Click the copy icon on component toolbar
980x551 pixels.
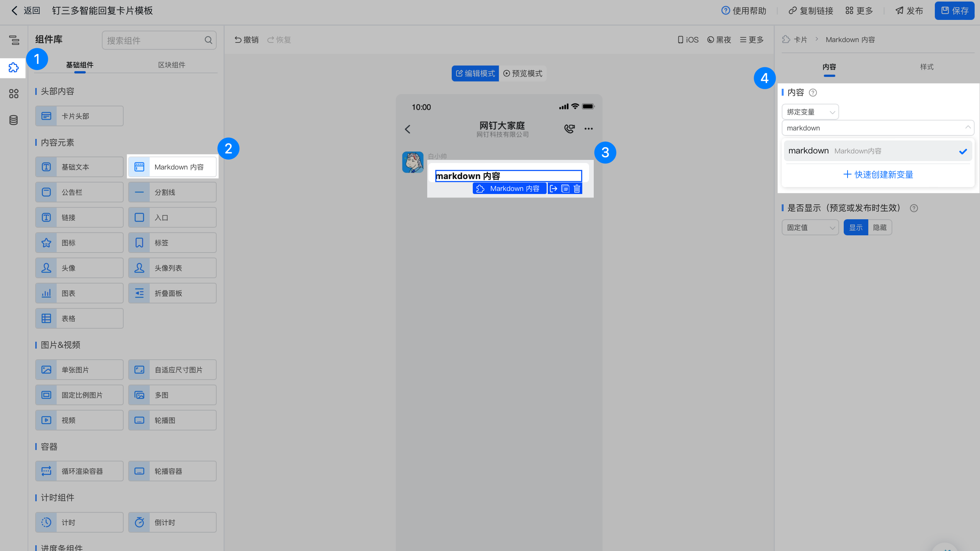(565, 189)
